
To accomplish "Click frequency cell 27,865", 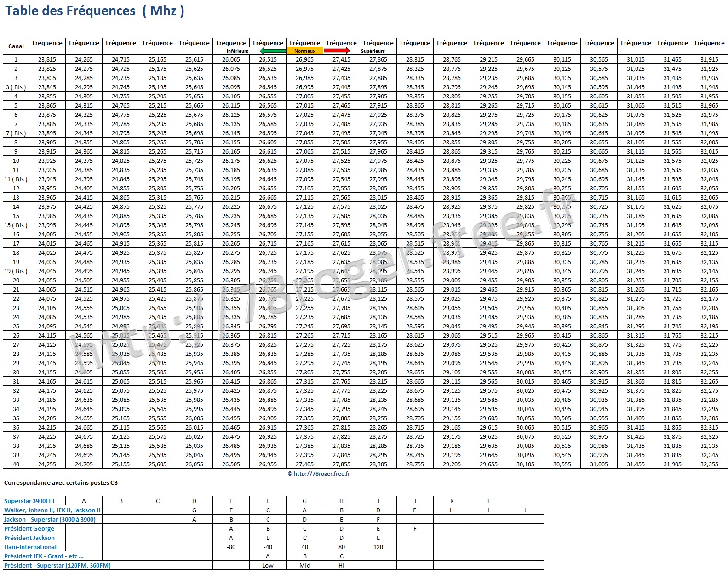I will [378, 60].
